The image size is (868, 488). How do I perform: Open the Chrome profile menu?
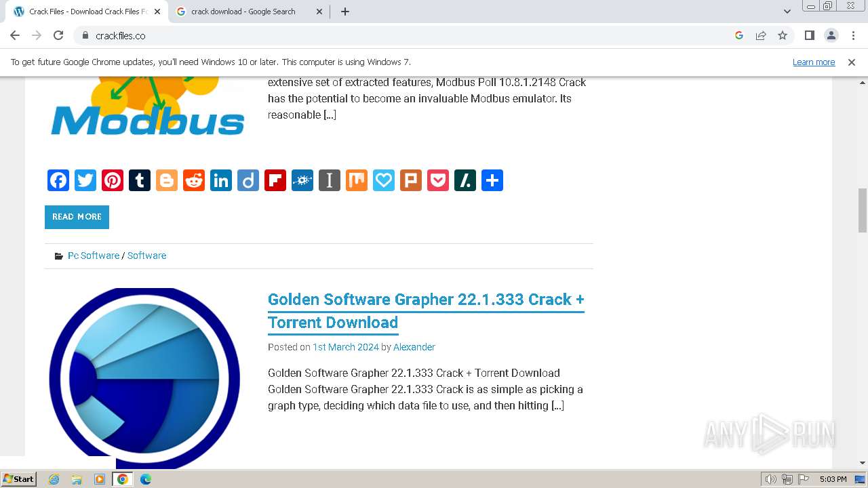tap(831, 35)
